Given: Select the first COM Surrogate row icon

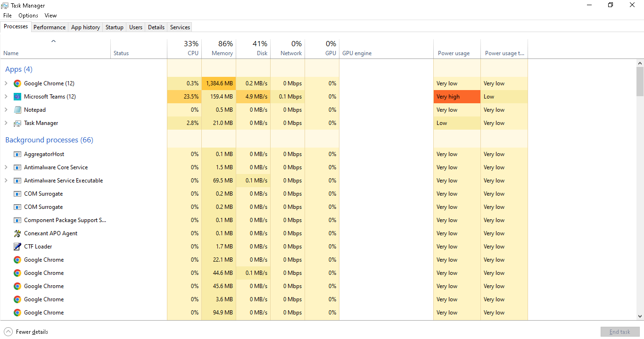Looking at the screenshot, I should 17,194.
